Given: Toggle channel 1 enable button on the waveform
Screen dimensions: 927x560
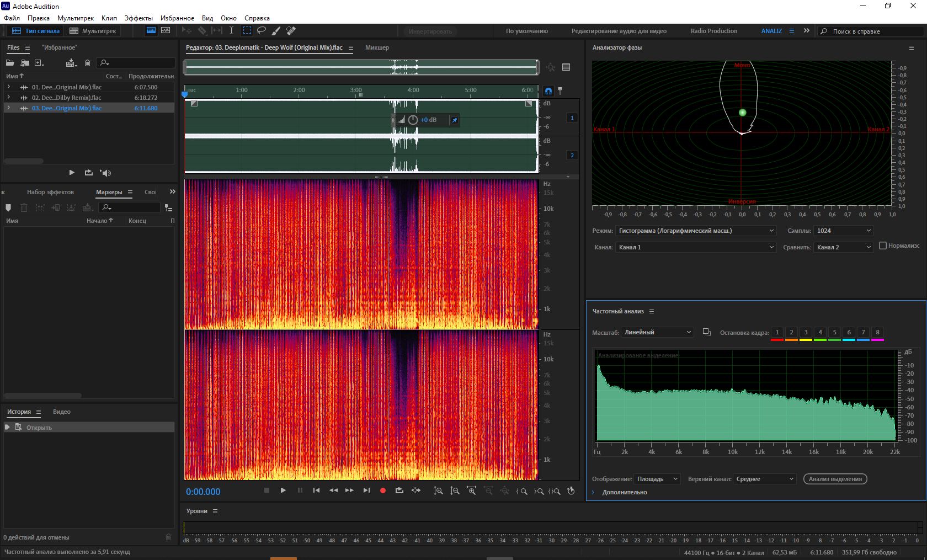Looking at the screenshot, I should click(572, 118).
